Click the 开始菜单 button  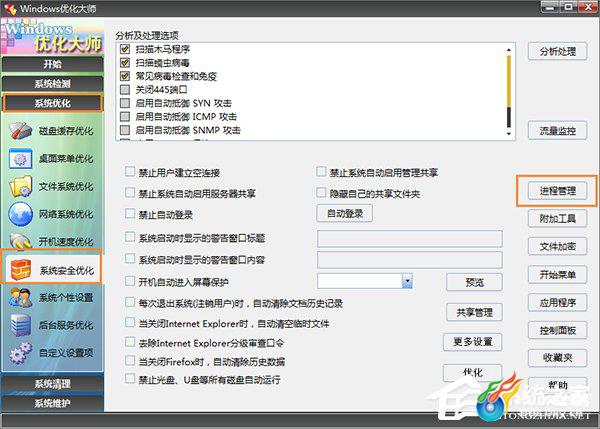pyautogui.click(x=558, y=274)
